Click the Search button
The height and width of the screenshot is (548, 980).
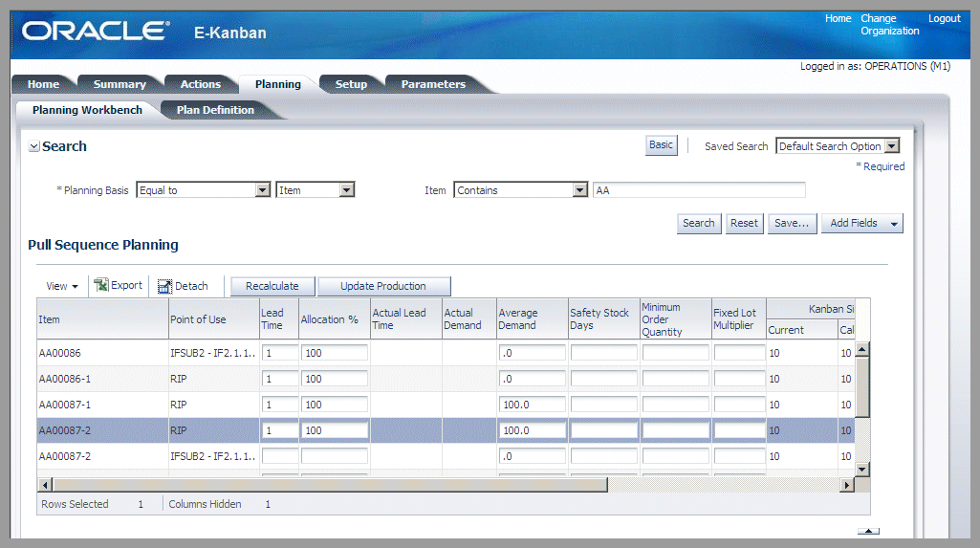click(699, 223)
